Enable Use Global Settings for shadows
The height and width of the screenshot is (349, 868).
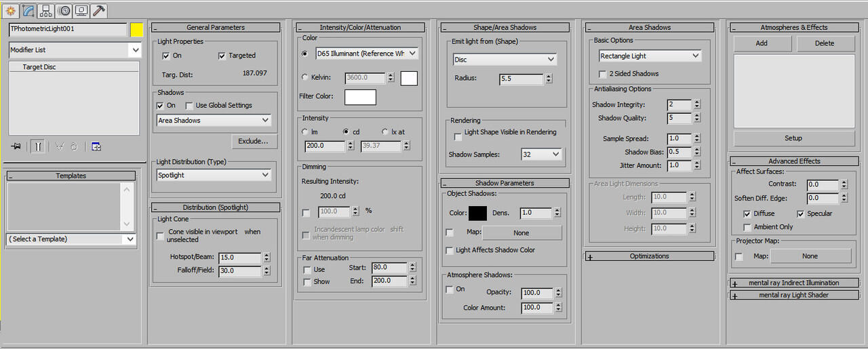tap(189, 106)
